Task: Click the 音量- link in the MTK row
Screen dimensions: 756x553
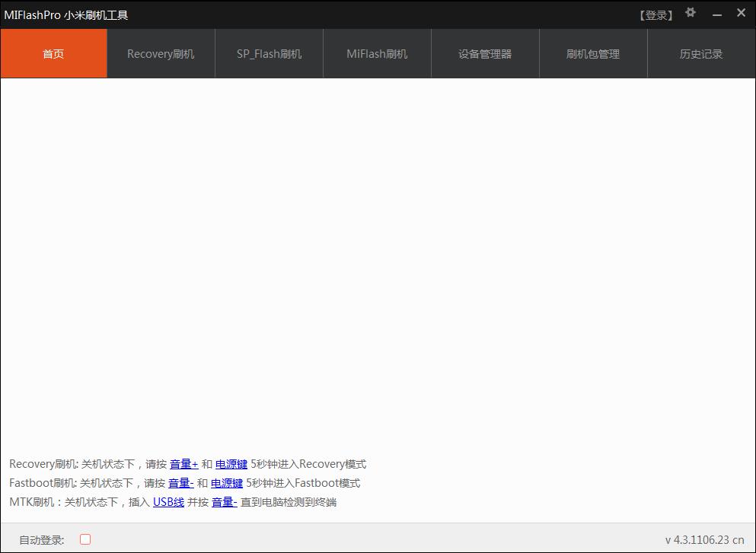Action: tap(224, 502)
